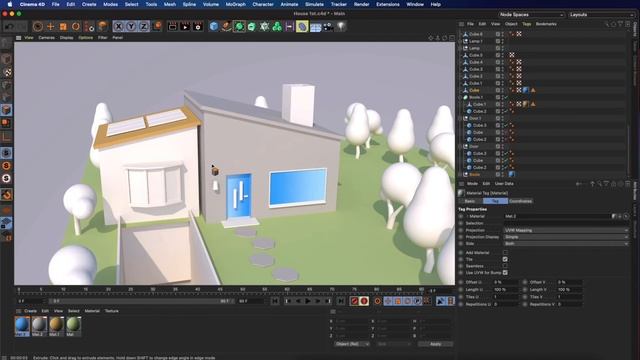The width and height of the screenshot is (640, 360).
Task: Click Render to Picture Viewer icon
Action: (x=185, y=27)
